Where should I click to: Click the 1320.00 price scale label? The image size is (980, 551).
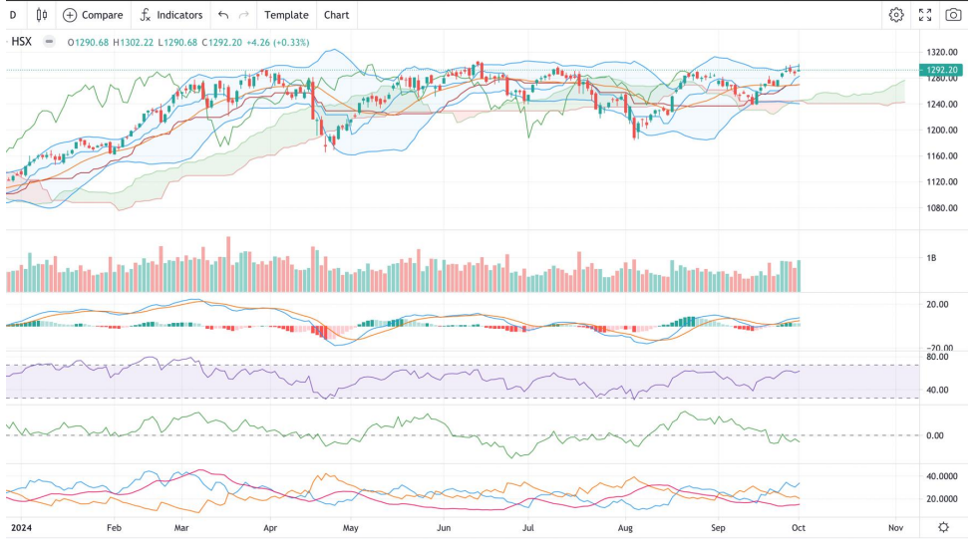942,52
